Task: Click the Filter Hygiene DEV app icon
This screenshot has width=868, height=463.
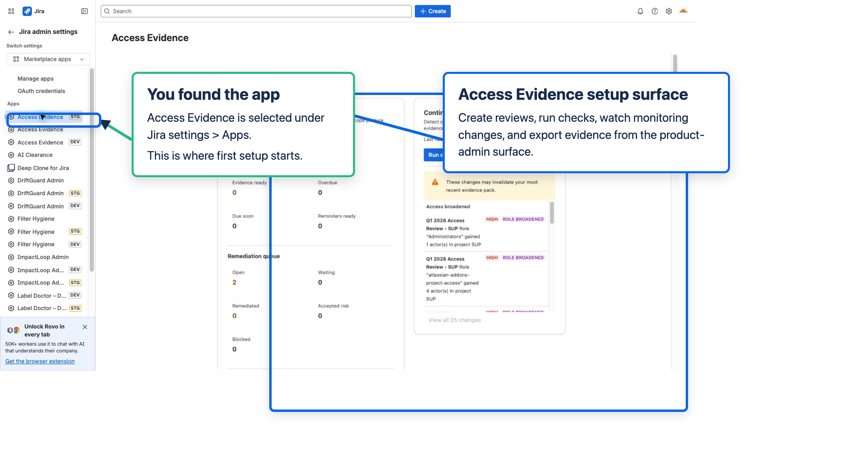Action: (x=11, y=244)
